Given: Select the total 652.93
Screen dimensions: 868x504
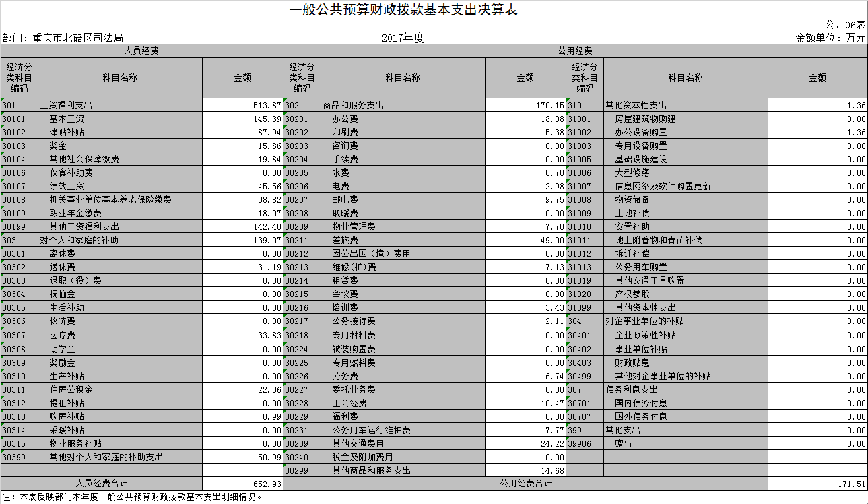Looking at the screenshot, I should pos(242,484).
